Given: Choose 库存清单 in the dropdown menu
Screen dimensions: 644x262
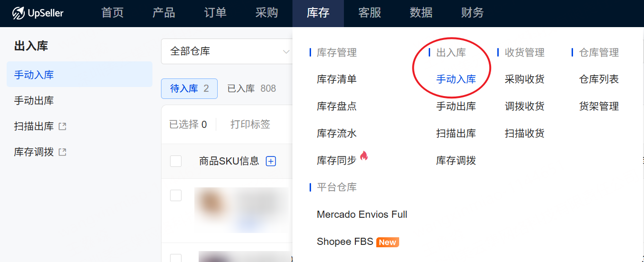Looking at the screenshot, I should (337, 79).
